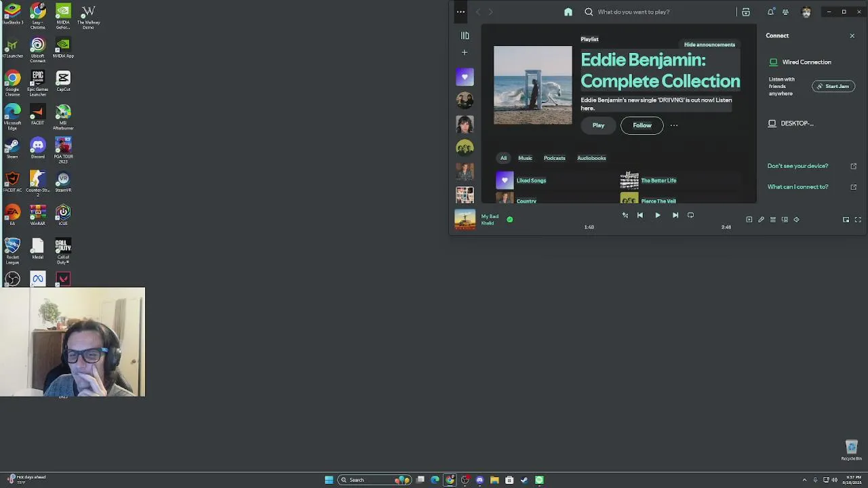Select the Steam desktop icon

(x=12, y=148)
